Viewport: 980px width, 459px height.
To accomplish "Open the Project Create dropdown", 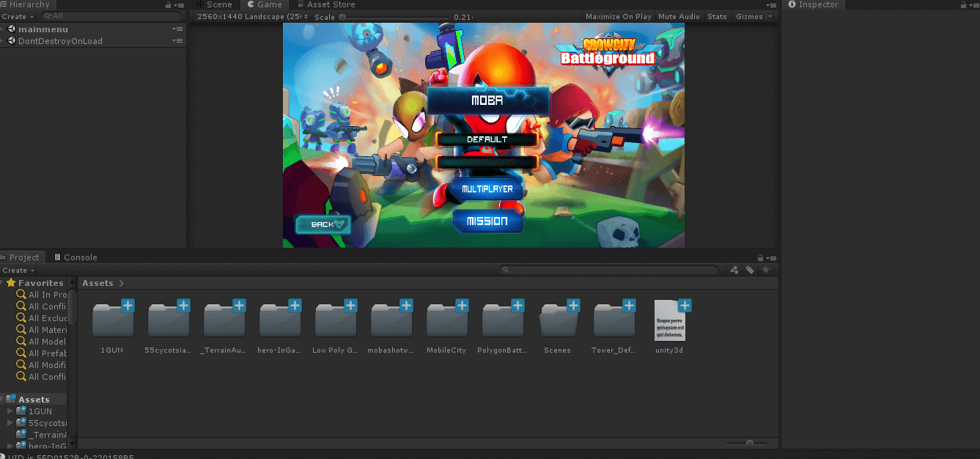I will pos(18,270).
